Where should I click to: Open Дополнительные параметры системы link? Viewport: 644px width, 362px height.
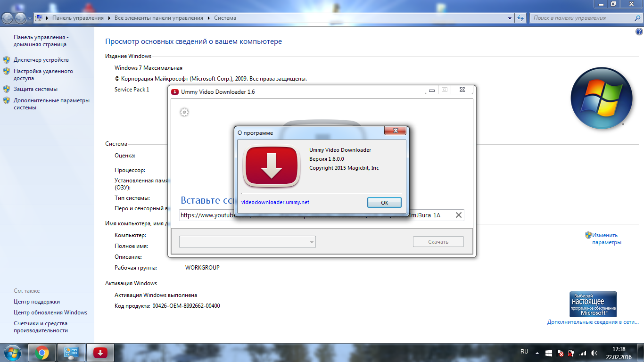[x=51, y=104]
